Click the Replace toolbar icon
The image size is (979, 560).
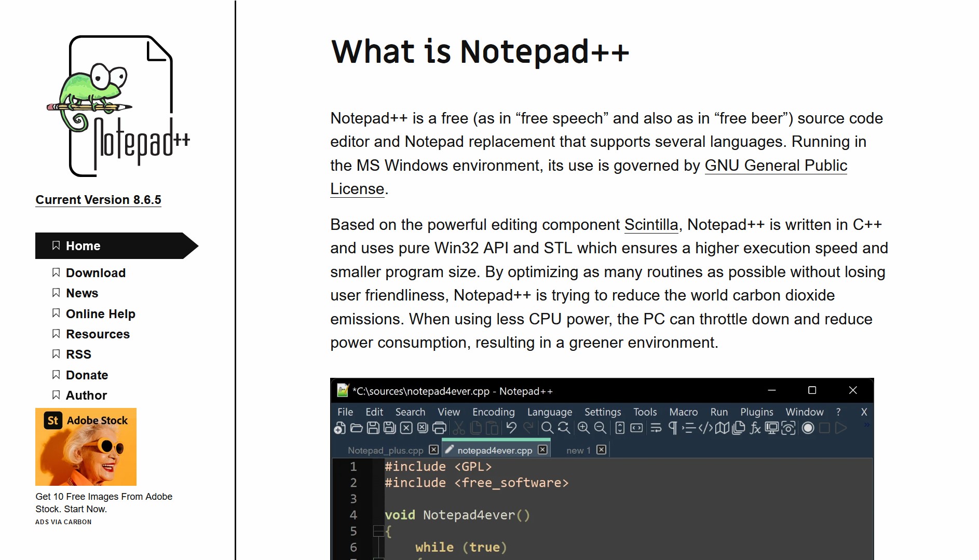point(564,428)
